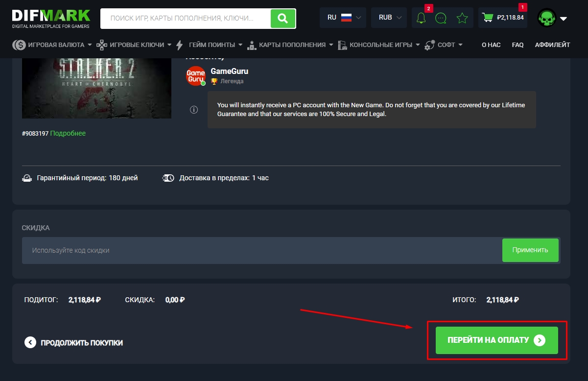
Task: Focus the discount code input
Action: click(x=262, y=250)
